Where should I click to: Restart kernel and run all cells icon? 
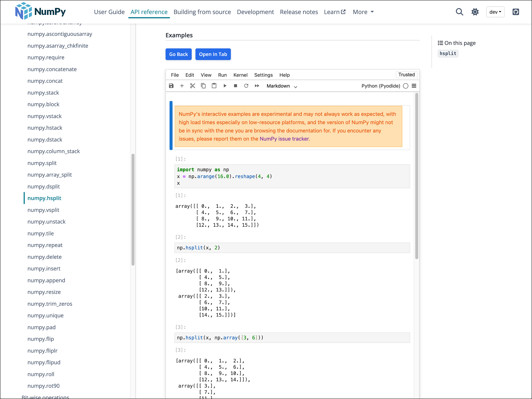point(257,86)
